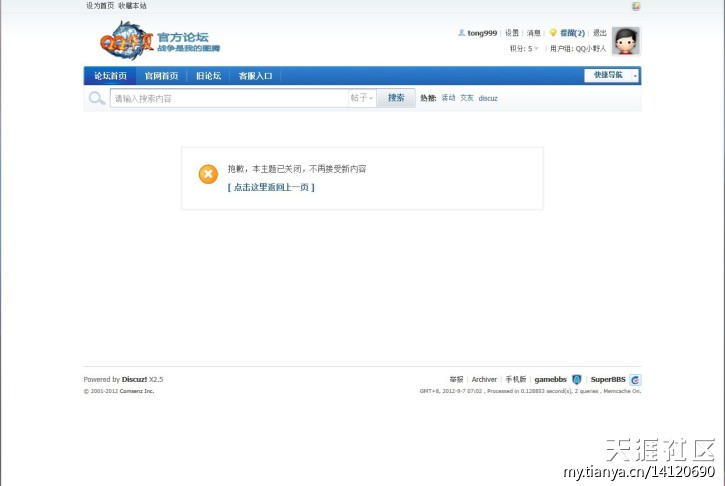Click the colorful icon at top right
Viewport: 725px width, 486px height.
(x=636, y=6)
